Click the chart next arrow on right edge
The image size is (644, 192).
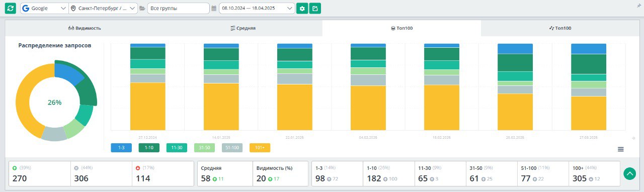click(x=633, y=138)
